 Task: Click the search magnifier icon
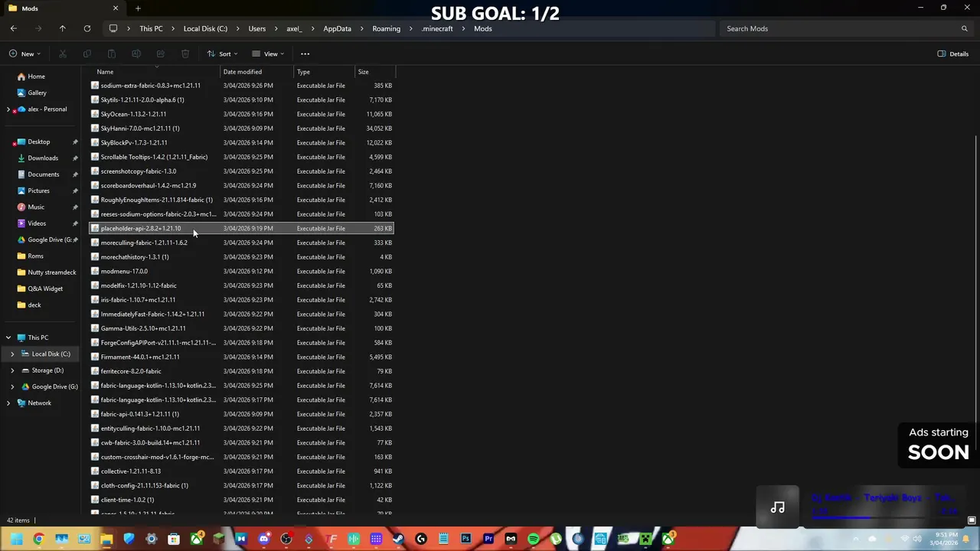[x=964, y=28]
